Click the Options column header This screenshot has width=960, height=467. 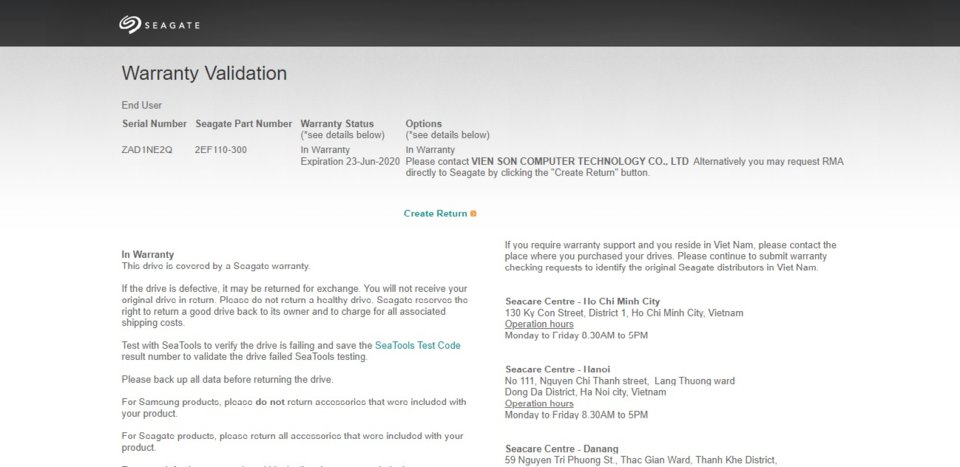point(423,124)
